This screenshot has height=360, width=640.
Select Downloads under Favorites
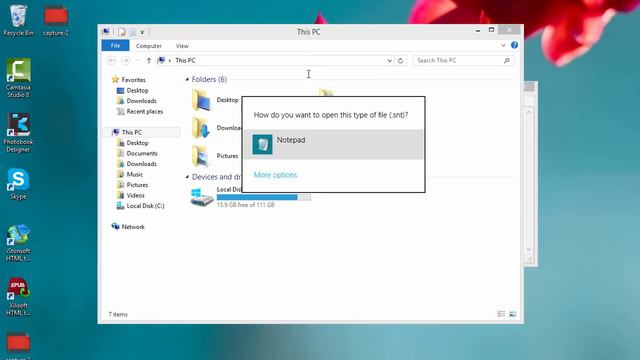[x=142, y=101]
